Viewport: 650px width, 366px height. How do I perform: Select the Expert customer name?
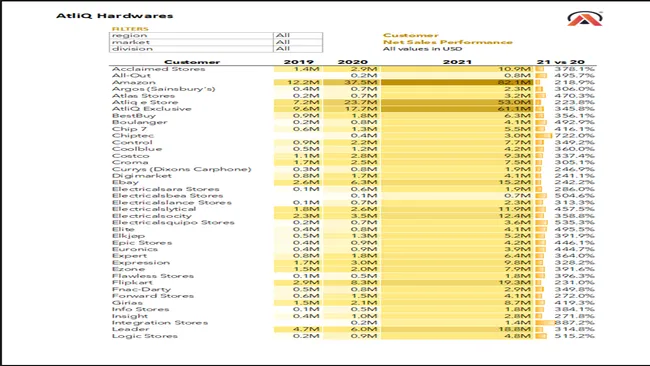click(x=129, y=256)
